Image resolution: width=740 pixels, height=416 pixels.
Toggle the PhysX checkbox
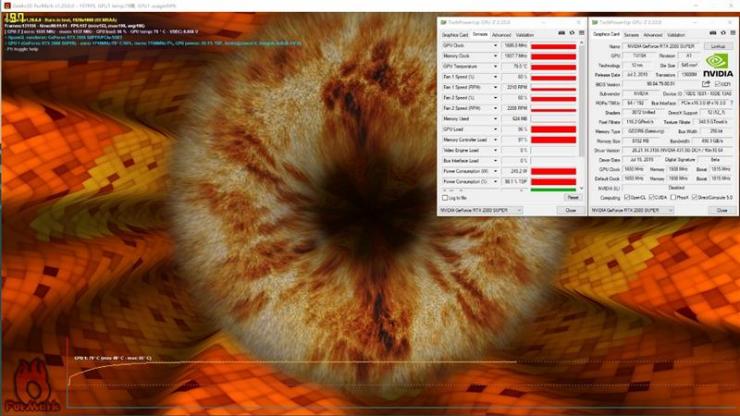(x=673, y=197)
